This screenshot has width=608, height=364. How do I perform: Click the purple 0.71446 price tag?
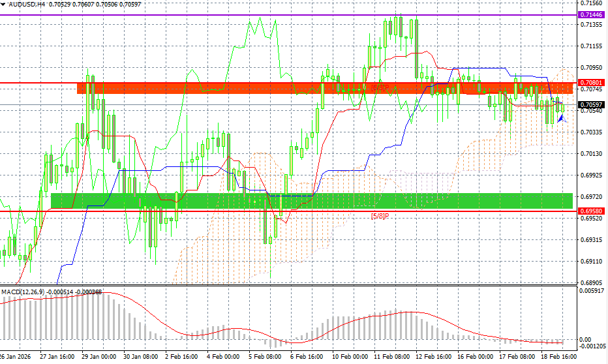[591, 15]
